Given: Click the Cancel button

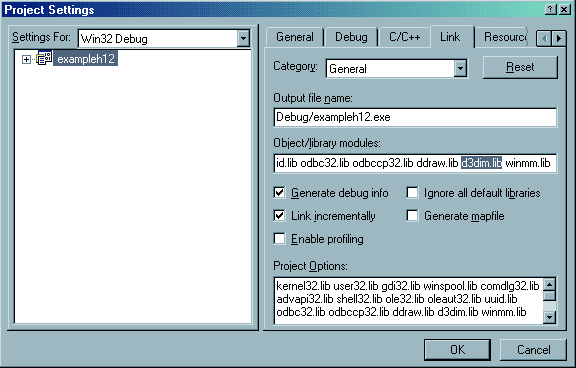Looking at the screenshot, I should (533, 349).
